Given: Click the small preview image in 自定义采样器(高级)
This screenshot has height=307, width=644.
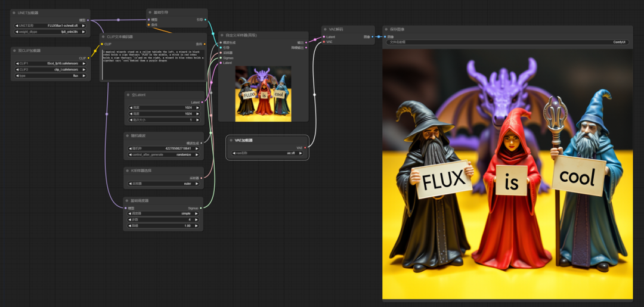Looking at the screenshot, I should tap(264, 94).
